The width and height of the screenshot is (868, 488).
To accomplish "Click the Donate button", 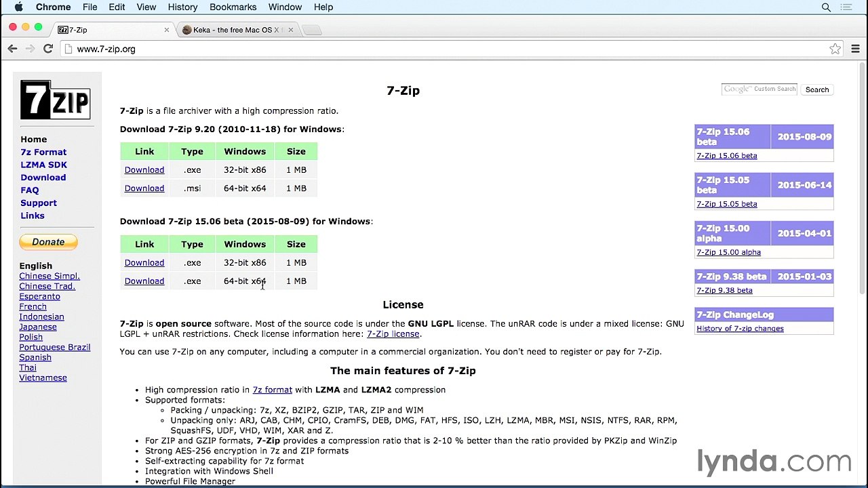I will coord(48,242).
